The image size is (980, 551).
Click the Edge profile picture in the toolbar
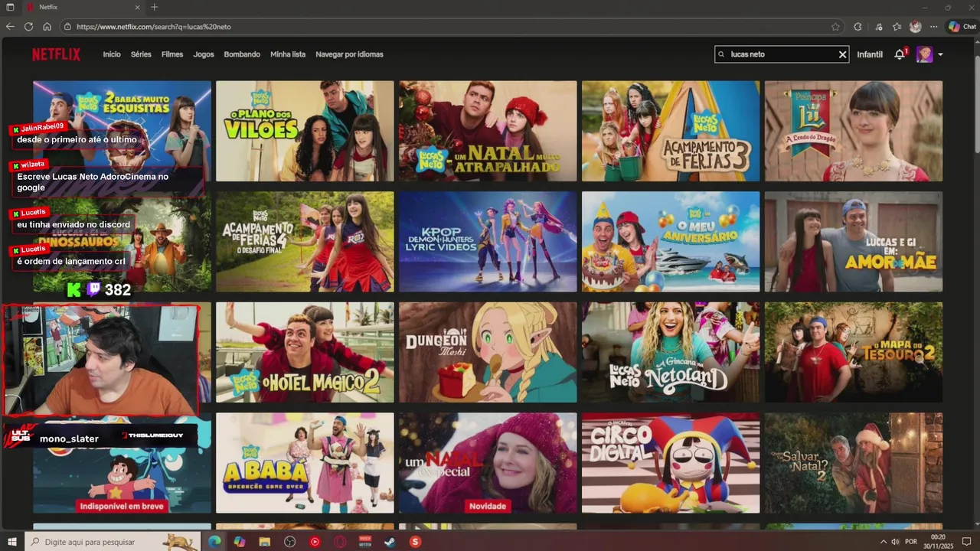pos(915,26)
